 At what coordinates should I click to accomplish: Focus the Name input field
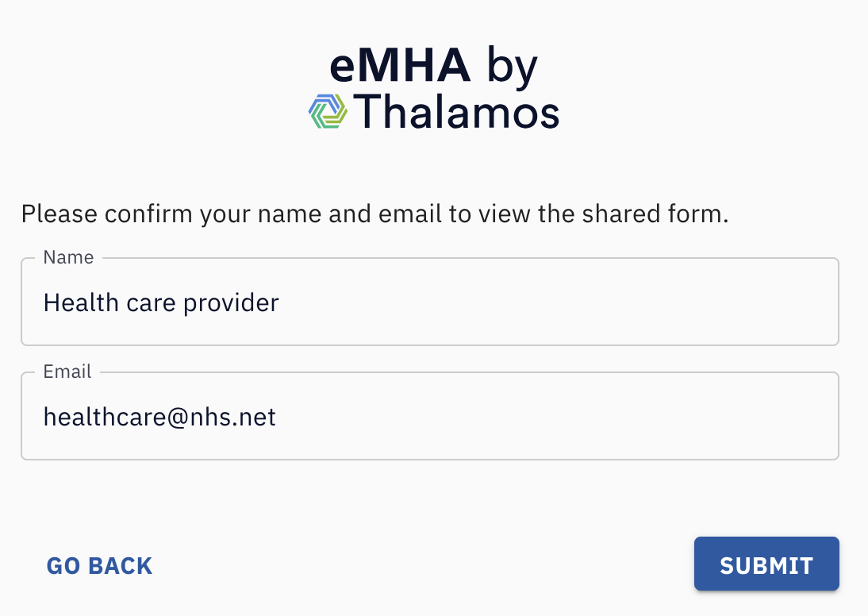click(430, 302)
